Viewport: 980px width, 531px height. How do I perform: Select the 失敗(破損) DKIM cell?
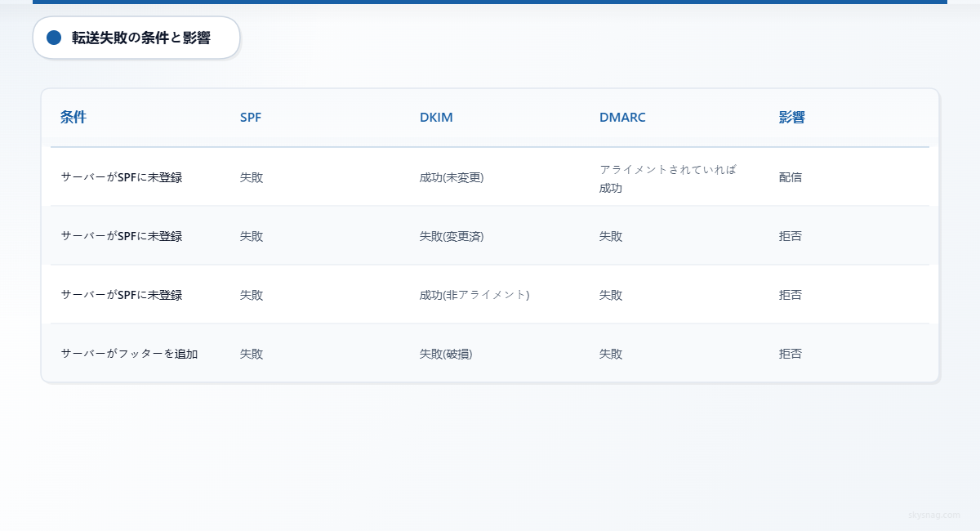tap(446, 354)
